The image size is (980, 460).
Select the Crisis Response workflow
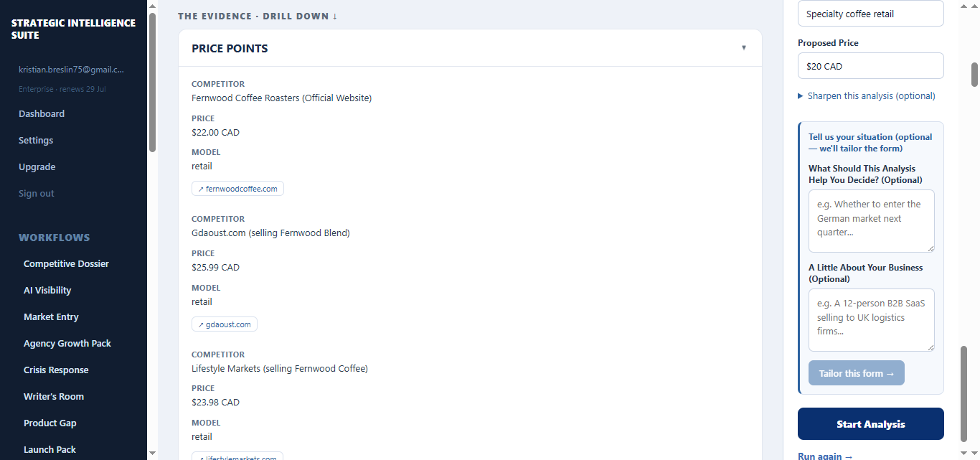(x=56, y=370)
